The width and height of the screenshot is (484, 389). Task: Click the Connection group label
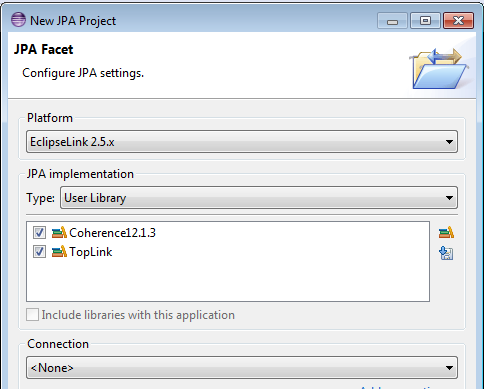tap(58, 344)
